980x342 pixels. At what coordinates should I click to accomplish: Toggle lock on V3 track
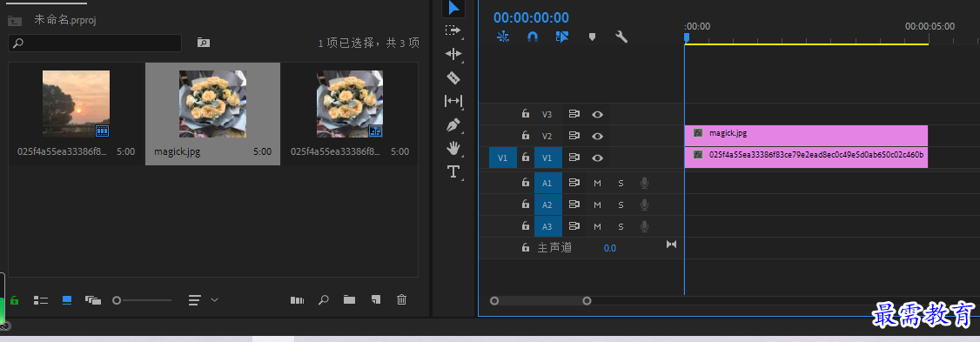tap(526, 114)
